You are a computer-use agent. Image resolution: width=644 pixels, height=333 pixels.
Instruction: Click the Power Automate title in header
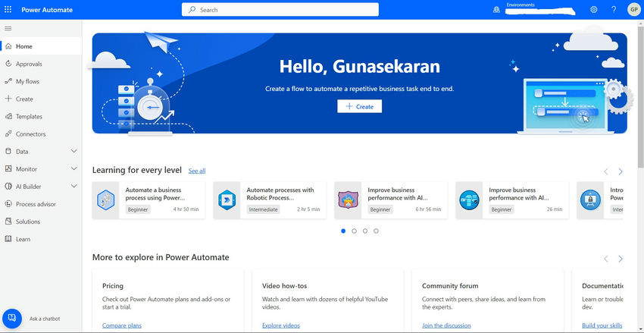click(x=47, y=10)
